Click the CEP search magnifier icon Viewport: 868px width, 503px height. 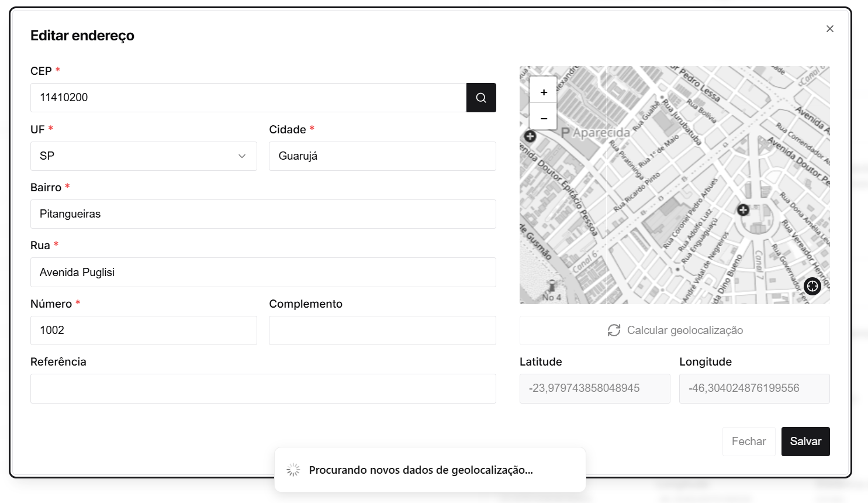[481, 98]
